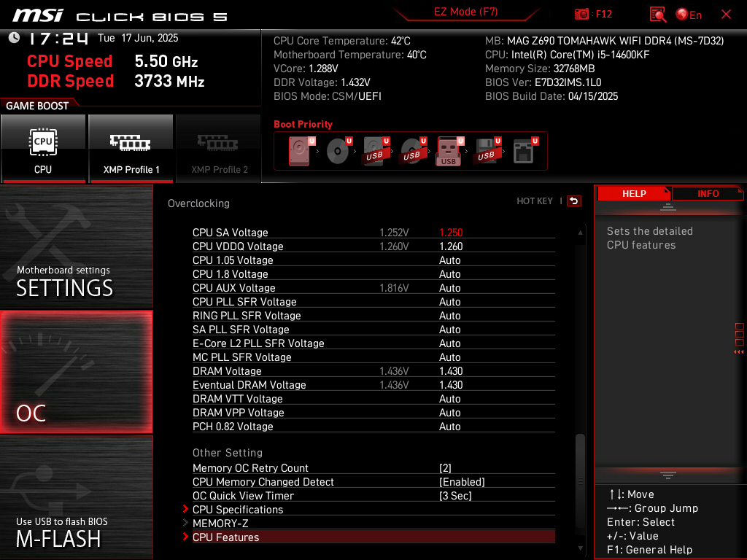Select the optical disc boot priority icon

point(338,151)
